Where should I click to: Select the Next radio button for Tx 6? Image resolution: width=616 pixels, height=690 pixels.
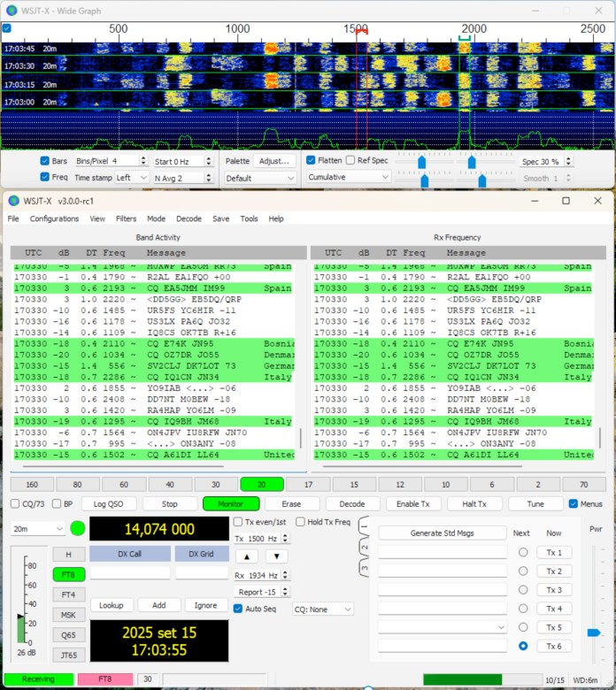click(x=523, y=646)
